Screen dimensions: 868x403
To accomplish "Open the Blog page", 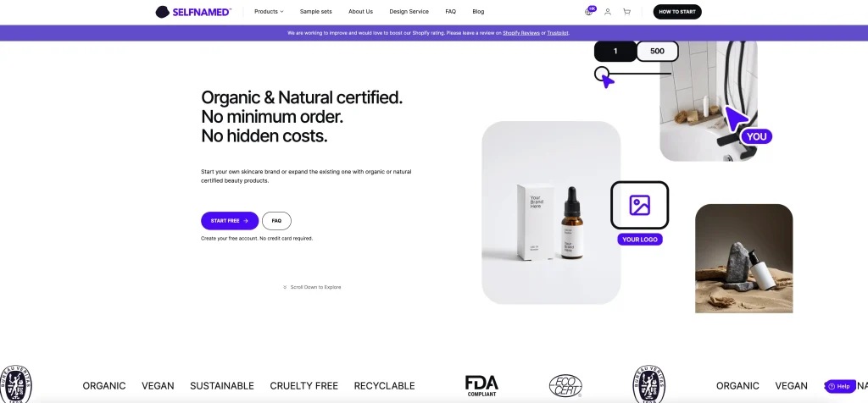I will 478,12.
